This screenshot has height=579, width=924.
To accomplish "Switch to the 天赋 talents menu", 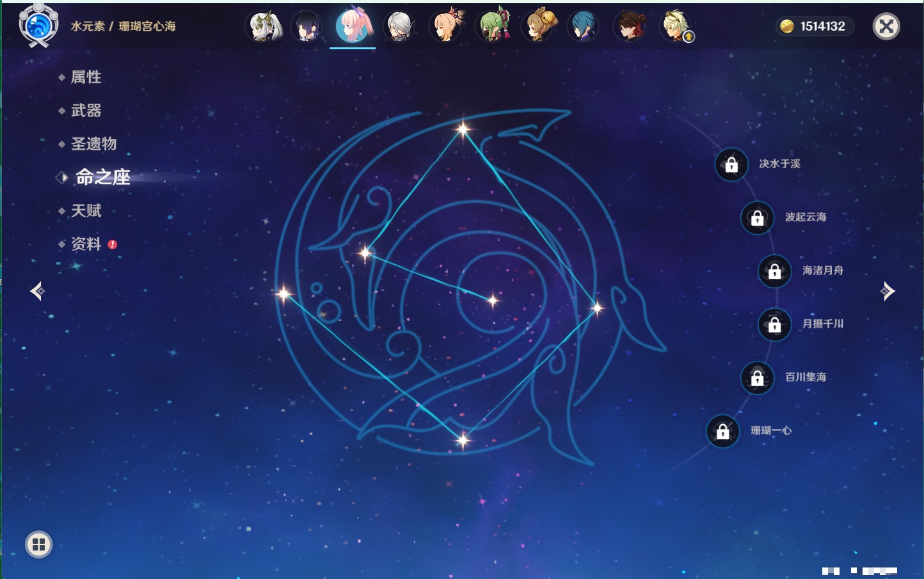I will pyautogui.click(x=86, y=210).
